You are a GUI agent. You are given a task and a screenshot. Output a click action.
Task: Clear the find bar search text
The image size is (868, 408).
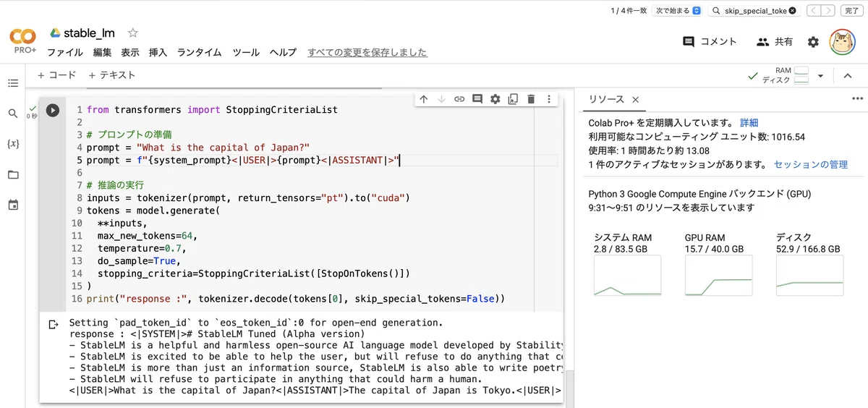point(792,11)
